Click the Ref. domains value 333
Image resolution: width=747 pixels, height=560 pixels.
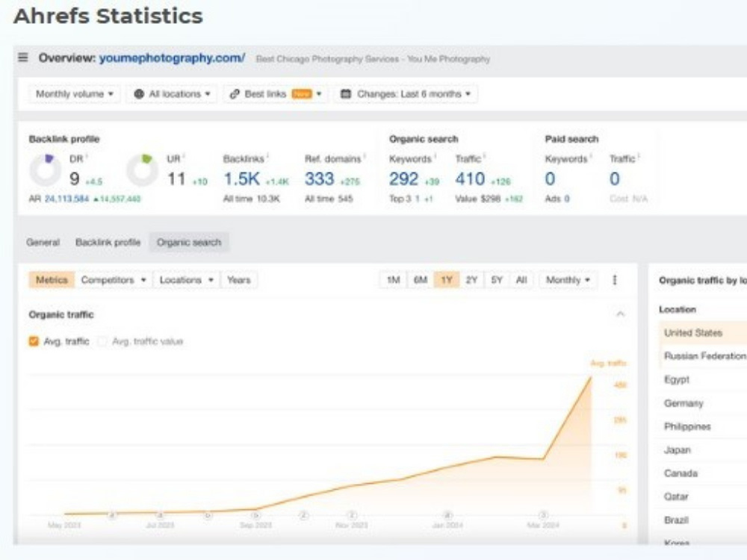319,179
